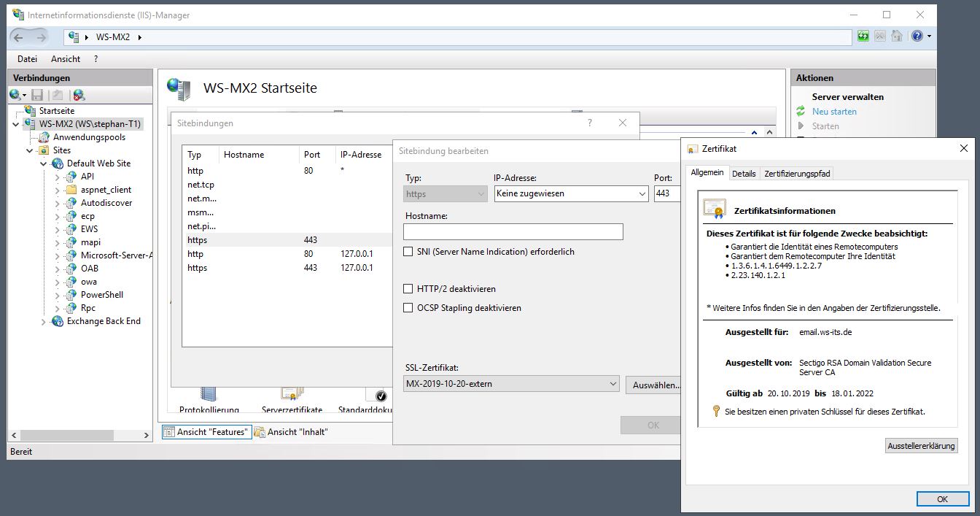Click the Default Web Site globe icon
Screen dimensions: 980x516
(58, 163)
